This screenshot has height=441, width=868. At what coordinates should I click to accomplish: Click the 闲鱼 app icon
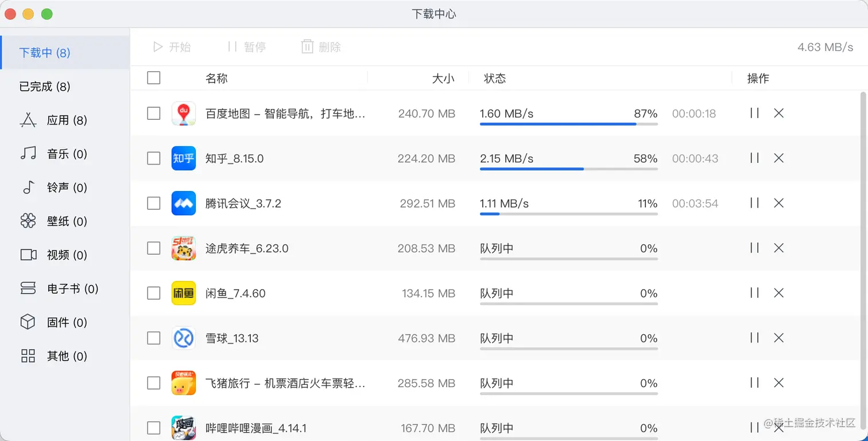point(184,293)
